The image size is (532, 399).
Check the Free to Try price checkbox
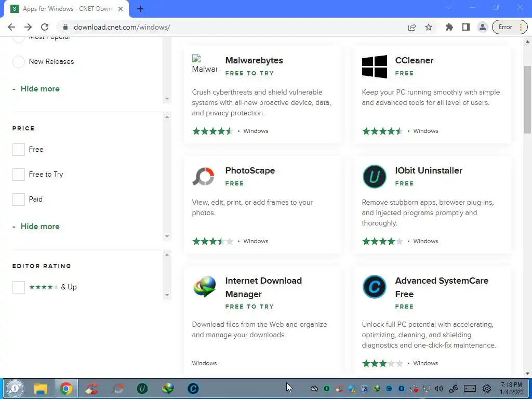(19, 175)
